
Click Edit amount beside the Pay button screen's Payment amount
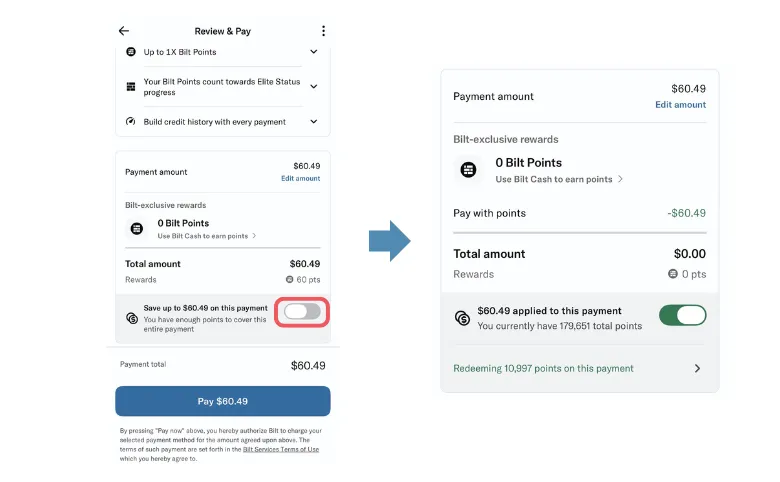(300, 179)
